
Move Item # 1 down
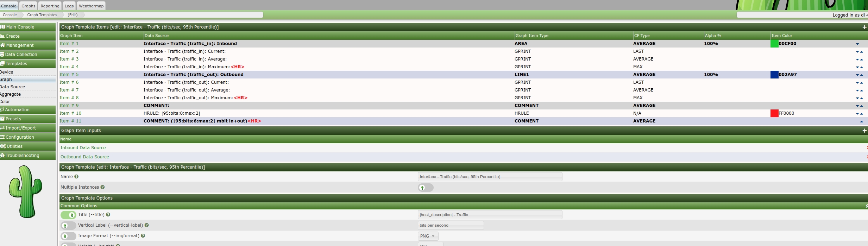click(857, 44)
